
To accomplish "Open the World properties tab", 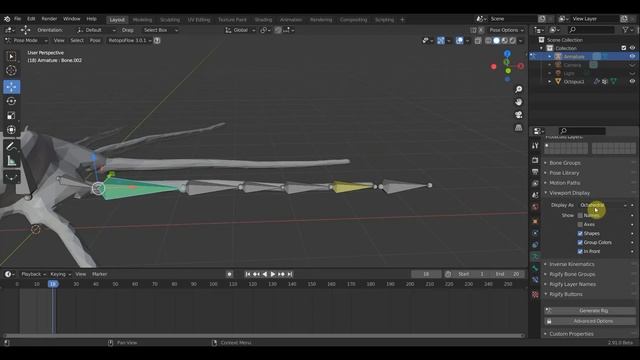I will [x=535, y=207].
